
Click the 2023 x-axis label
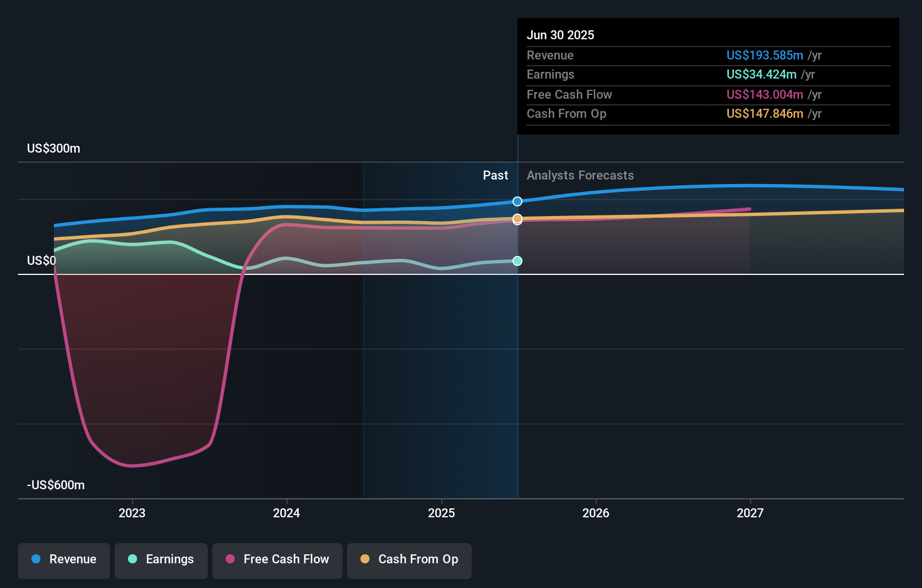point(132,513)
